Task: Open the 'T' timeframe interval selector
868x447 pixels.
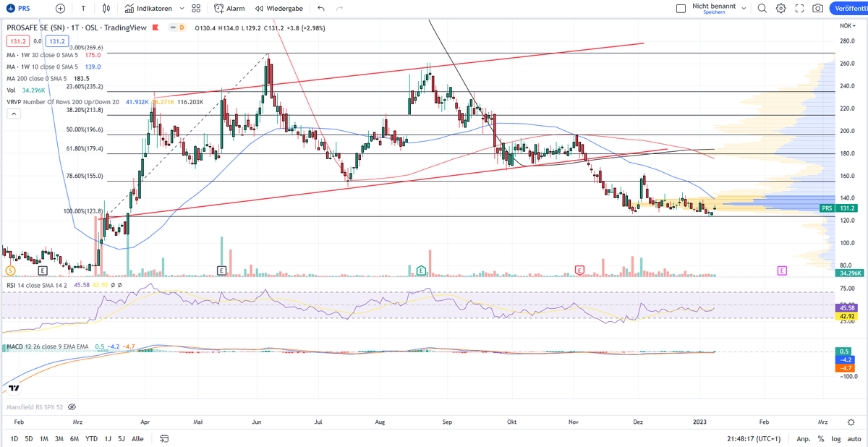Action: click(83, 9)
